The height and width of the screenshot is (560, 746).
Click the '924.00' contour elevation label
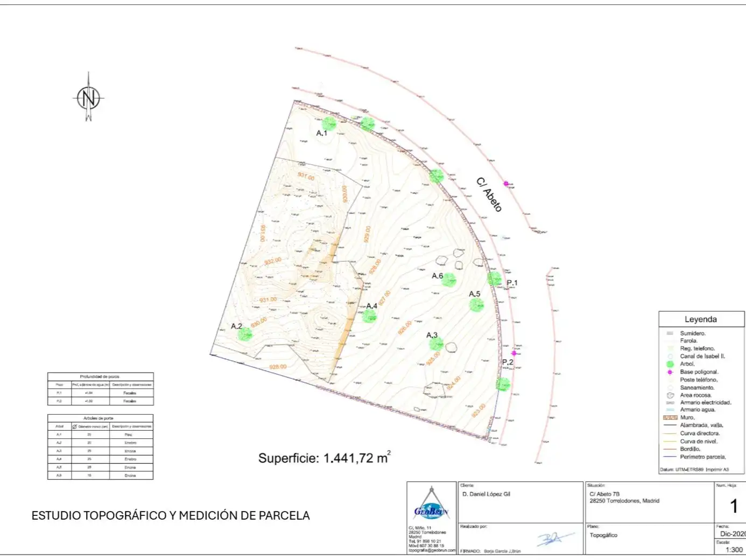click(x=453, y=383)
